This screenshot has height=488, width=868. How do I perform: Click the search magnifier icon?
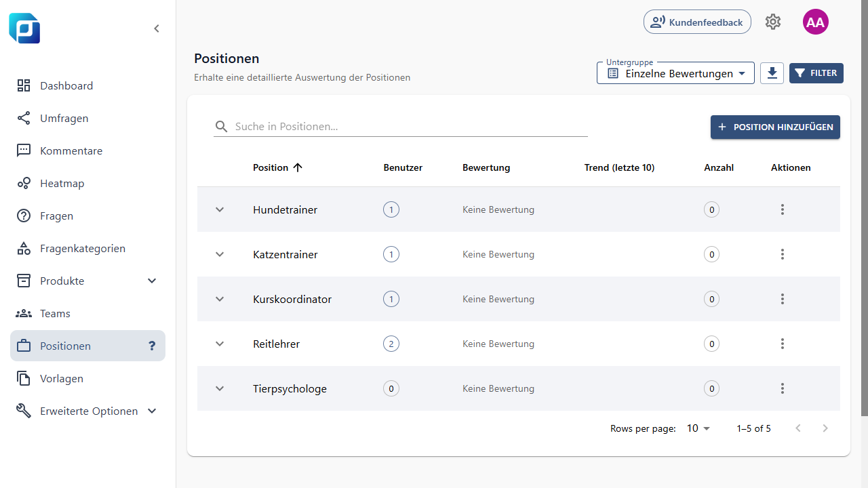click(222, 127)
